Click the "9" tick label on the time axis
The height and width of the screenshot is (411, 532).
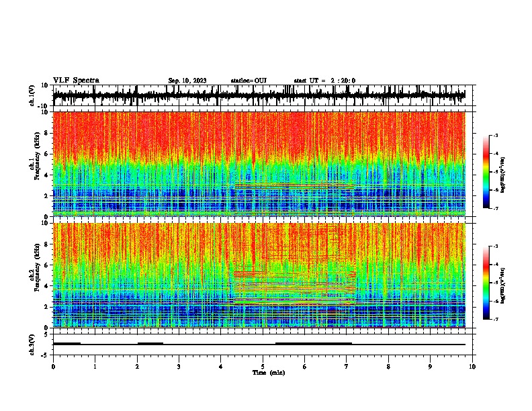(430, 367)
